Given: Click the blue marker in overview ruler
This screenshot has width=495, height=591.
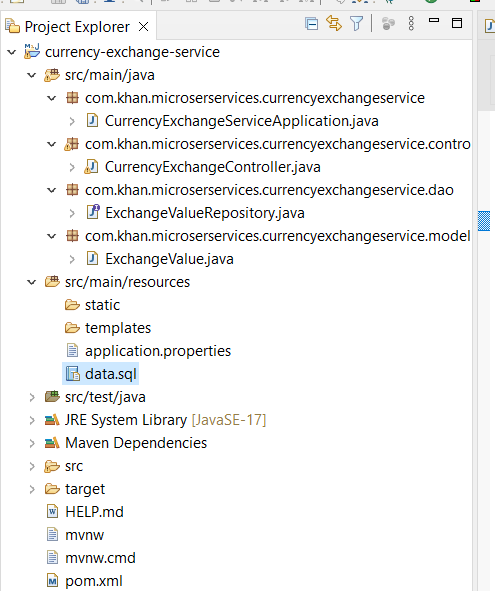Looking at the screenshot, I should point(484,221).
